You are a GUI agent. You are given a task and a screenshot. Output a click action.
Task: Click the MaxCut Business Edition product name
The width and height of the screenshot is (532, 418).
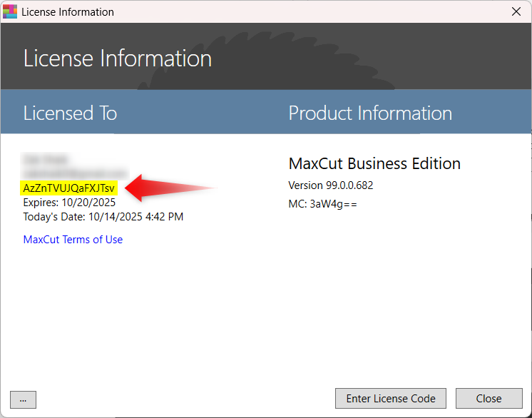click(374, 163)
